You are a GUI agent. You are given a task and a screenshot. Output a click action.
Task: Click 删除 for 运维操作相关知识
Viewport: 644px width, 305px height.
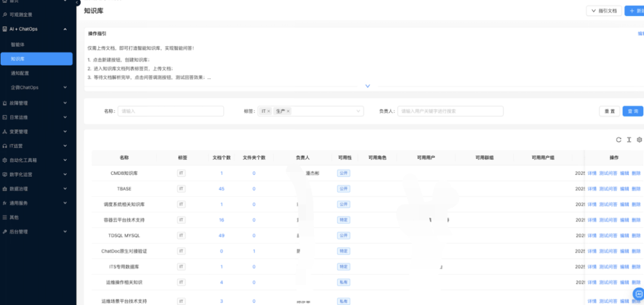[636, 282]
